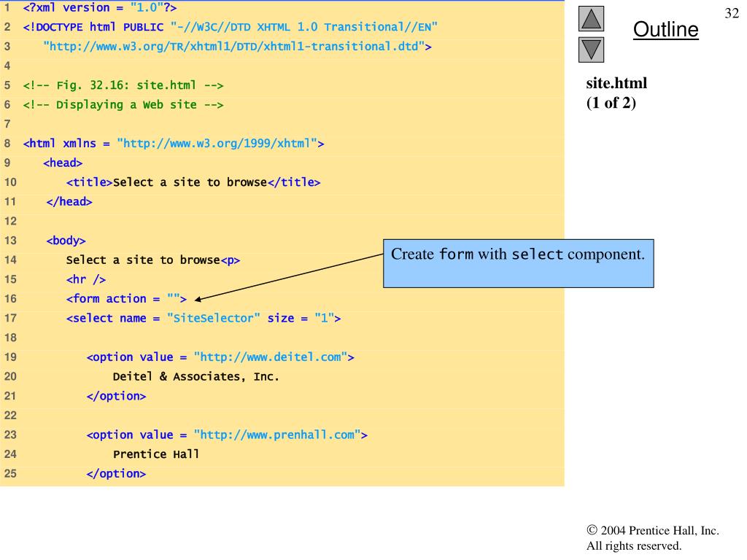Click the down arrow navigation button

click(x=591, y=50)
